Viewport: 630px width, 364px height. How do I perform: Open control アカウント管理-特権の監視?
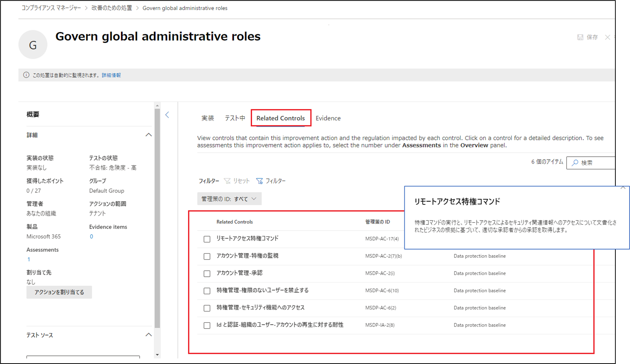point(248,255)
